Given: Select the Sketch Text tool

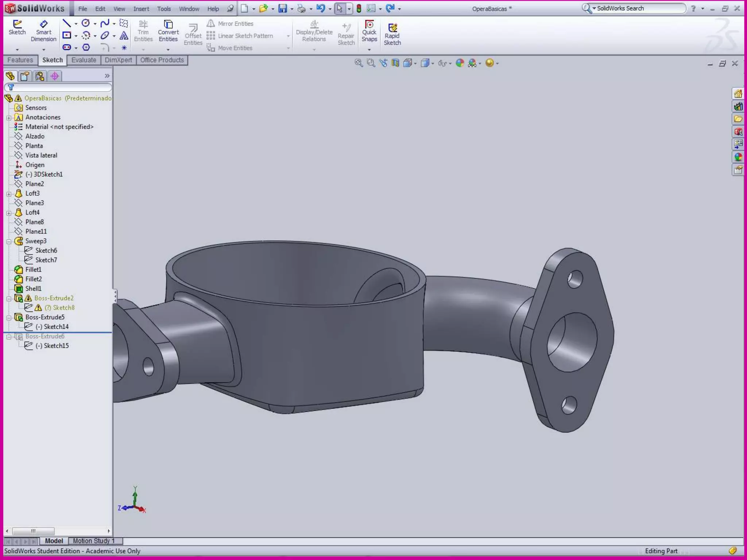Looking at the screenshot, I should tap(124, 36).
